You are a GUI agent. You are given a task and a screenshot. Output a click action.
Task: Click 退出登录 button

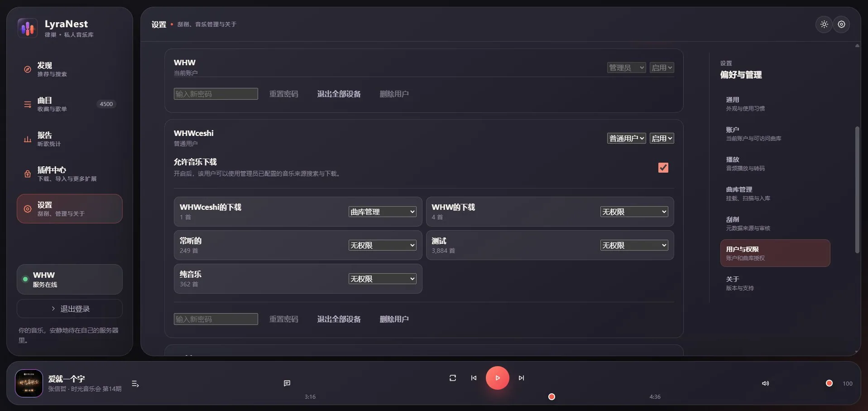point(70,309)
